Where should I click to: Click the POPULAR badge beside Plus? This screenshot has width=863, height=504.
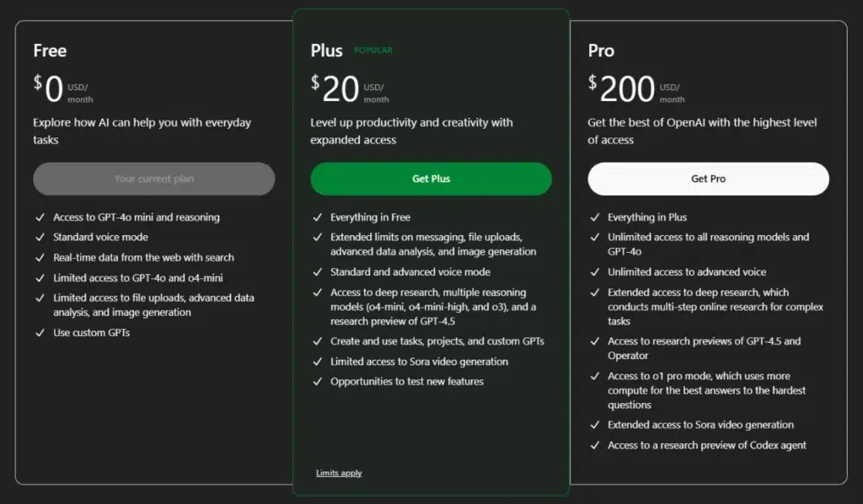pos(373,50)
